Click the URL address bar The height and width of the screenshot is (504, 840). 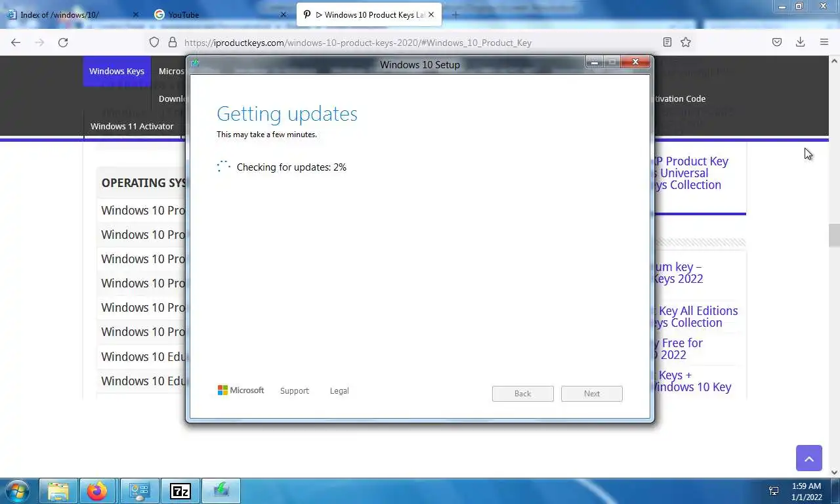[420, 43]
